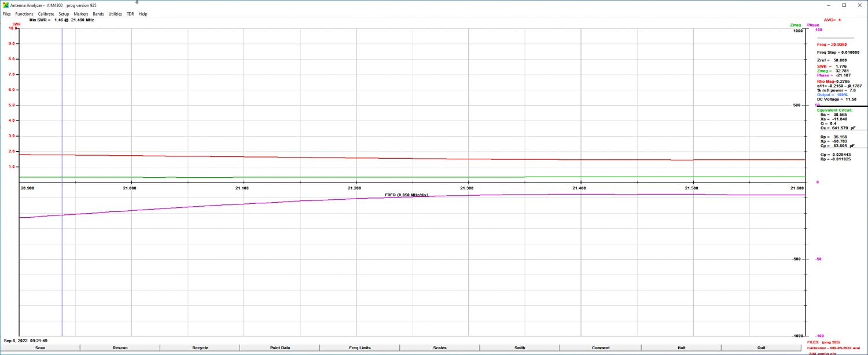Click the Q = 0.4 value
The image size is (868, 355).
coord(829,123)
